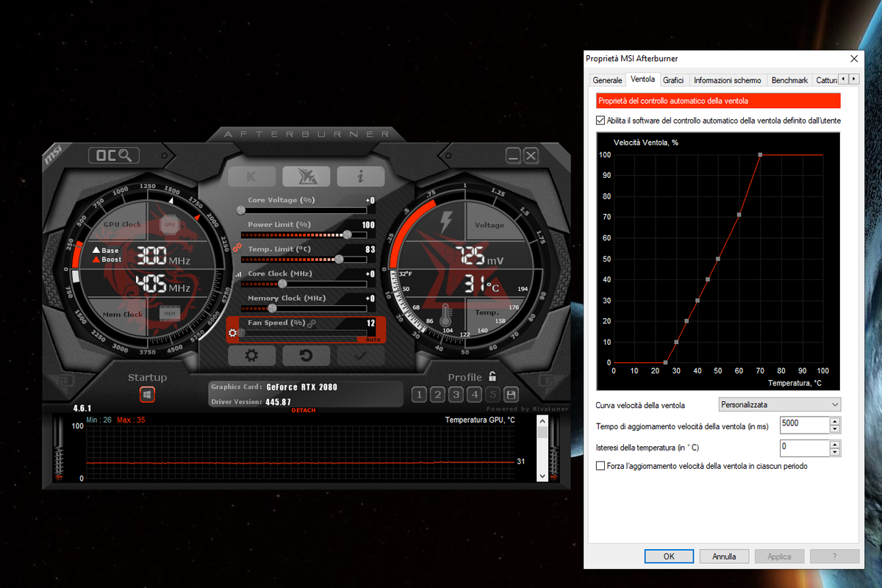The width and height of the screenshot is (882, 588).
Task: Open the voltage-frequency curve editor bars icon
Action: click(x=237, y=274)
